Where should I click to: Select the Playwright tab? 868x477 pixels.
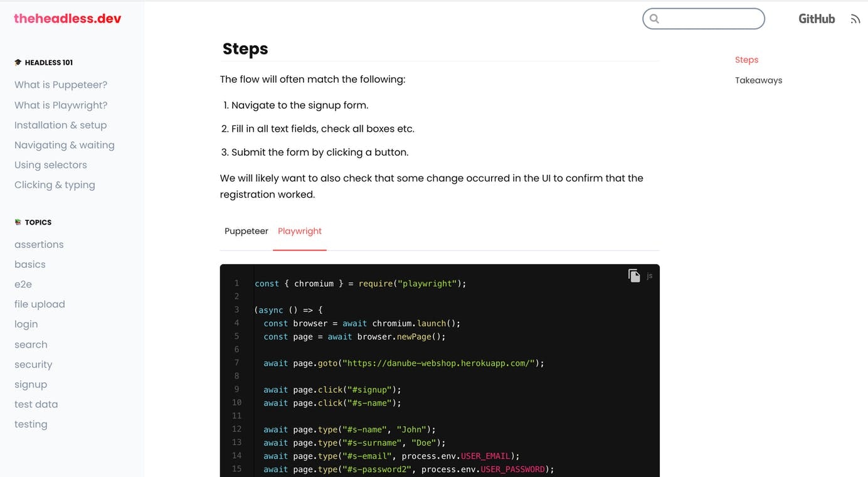click(299, 230)
